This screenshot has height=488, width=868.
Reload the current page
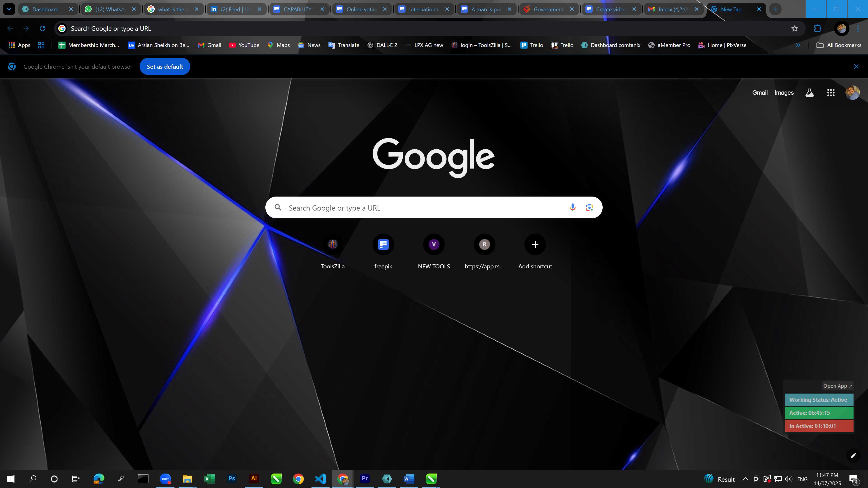pyautogui.click(x=42, y=29)
